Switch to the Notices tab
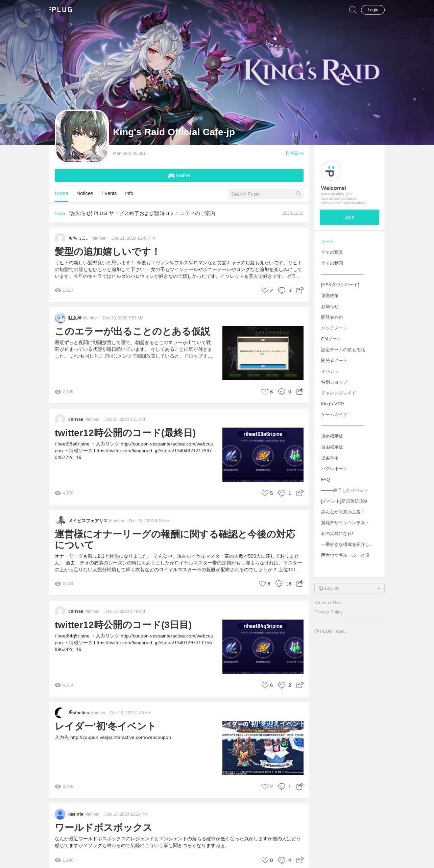Screen dimensions: 434x868 tap(85, 193)
